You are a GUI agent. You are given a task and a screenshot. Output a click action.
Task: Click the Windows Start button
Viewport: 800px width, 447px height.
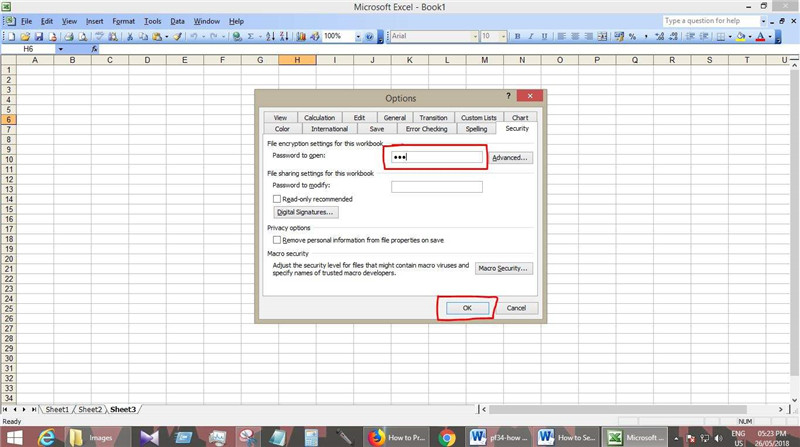[x=14, y=437]
